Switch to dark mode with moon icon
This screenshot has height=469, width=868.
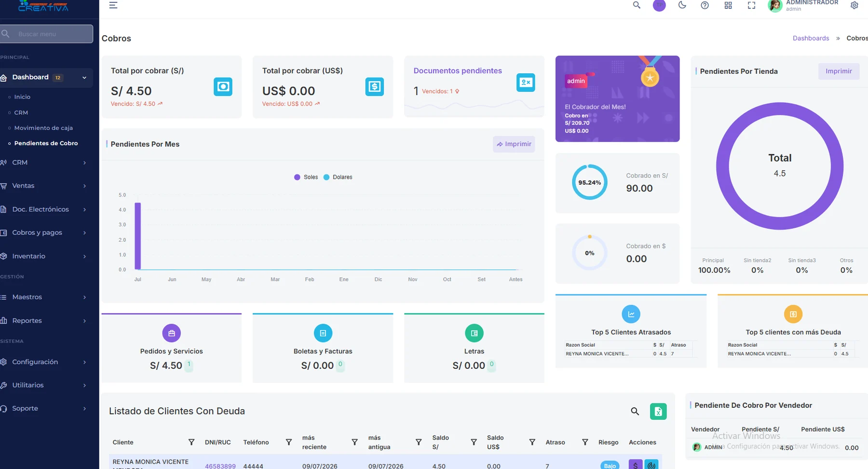(x=682, y=5)
